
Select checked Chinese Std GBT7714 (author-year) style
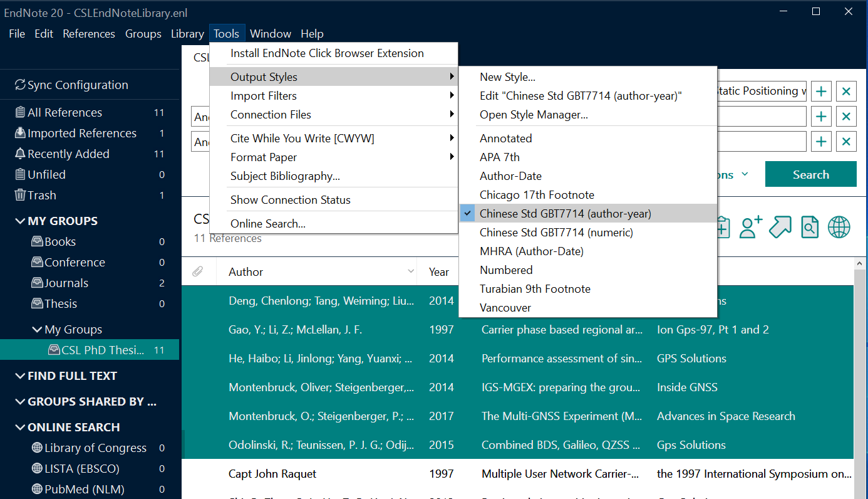pyautogui.click(x=587, y=214)
